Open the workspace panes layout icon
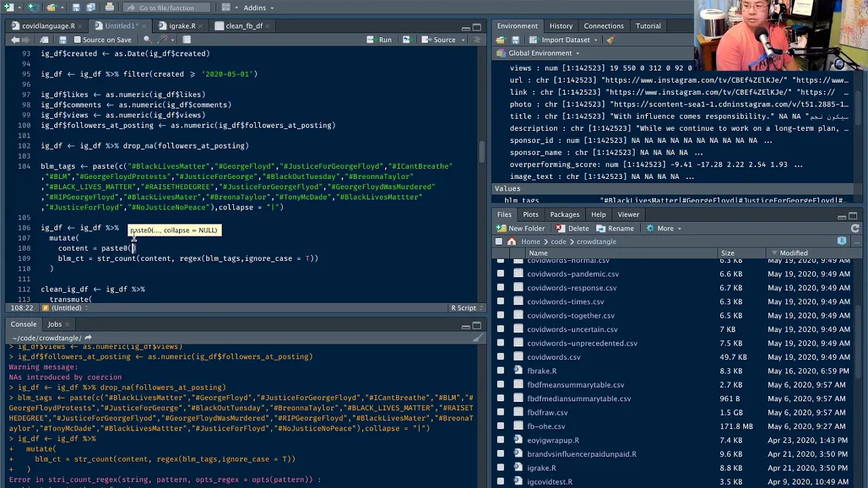 [226, 7]
